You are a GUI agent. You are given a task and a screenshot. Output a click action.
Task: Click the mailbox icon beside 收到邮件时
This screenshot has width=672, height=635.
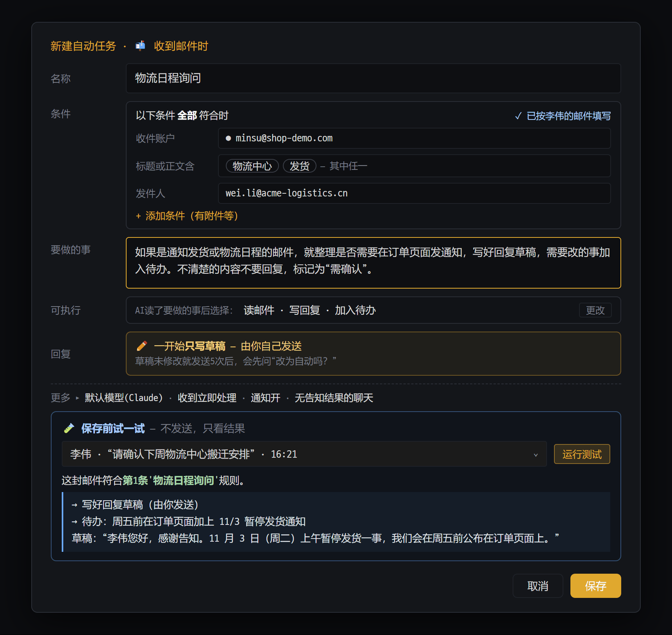(x=140, y=46)
